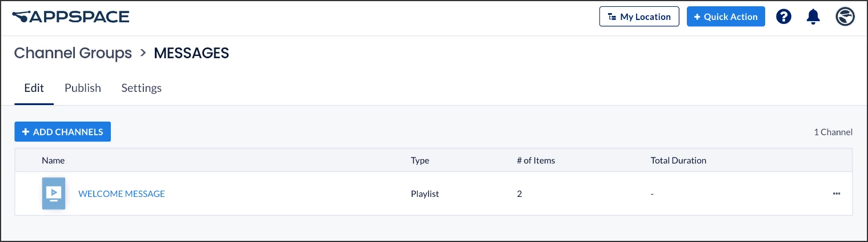
Task: Open the notifications bell
Action: click(813, 17)
